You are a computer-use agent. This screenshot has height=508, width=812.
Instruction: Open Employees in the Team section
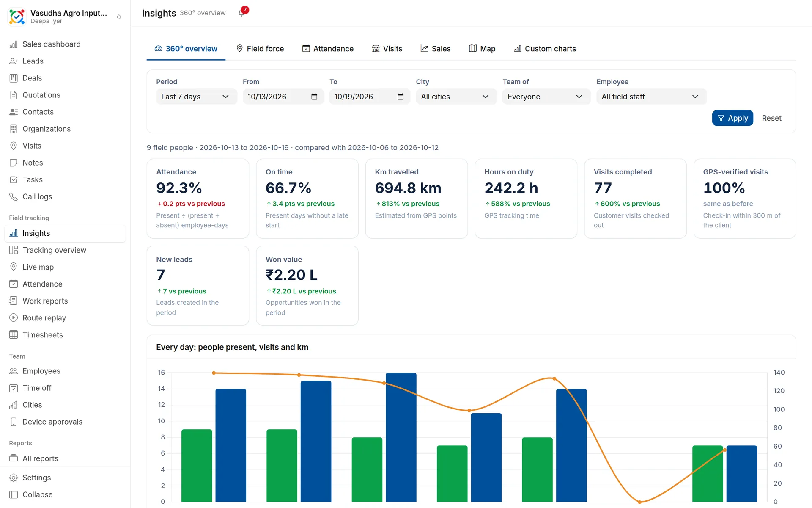[x=65, y=371]
